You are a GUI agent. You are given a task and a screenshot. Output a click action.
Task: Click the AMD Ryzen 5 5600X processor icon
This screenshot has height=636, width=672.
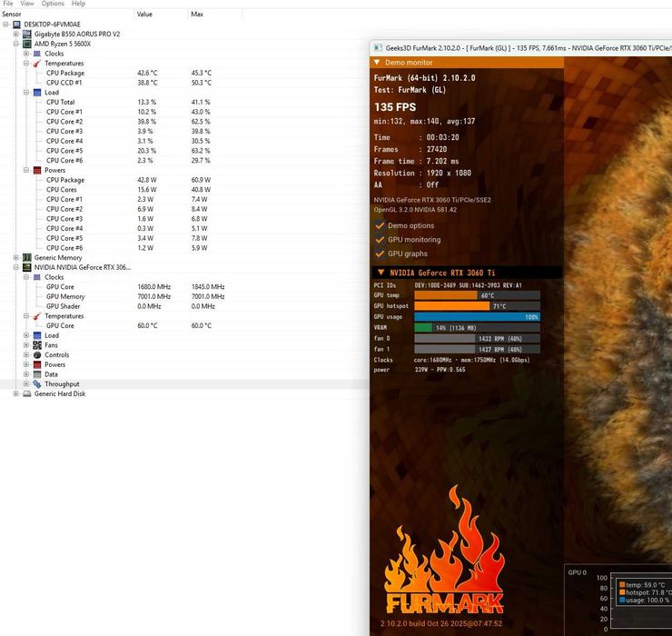27,44
